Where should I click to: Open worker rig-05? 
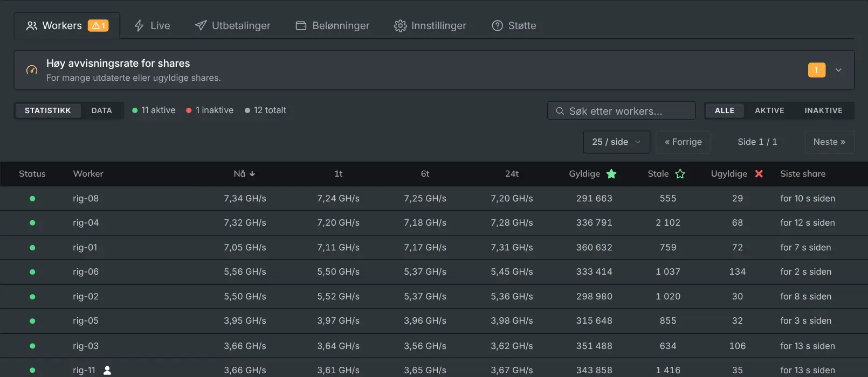tap(86, 321)
